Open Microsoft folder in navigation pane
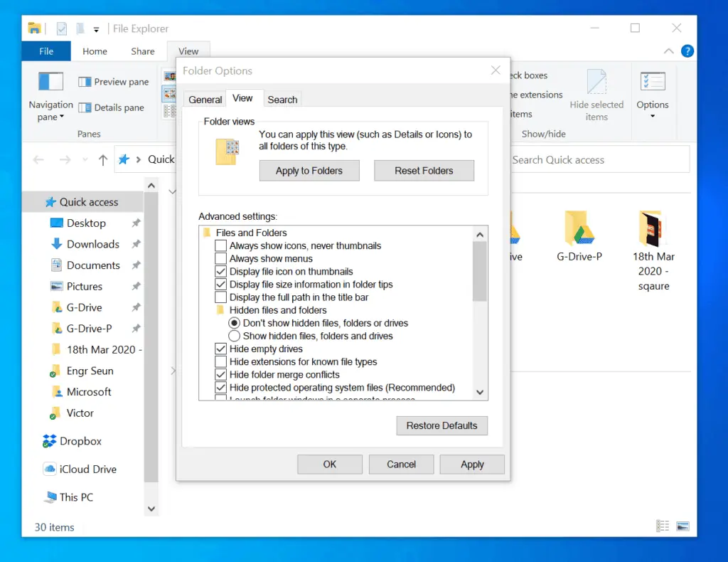Viewport: 728px width, 562px height. [x=89, y=392]
